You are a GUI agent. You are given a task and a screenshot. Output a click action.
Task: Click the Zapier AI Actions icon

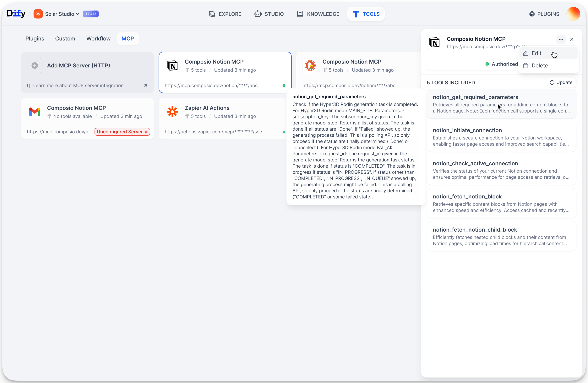(x=172, y=112)
